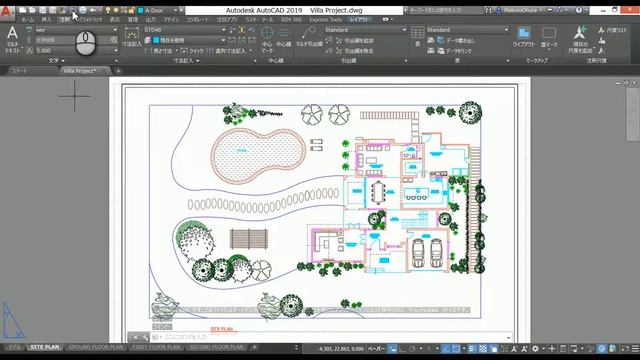Image resolution: width=640 pixels, height=360 pixels.
Task: Open the Express Tools ribbon tab
Action: click(x=326, y=19)
